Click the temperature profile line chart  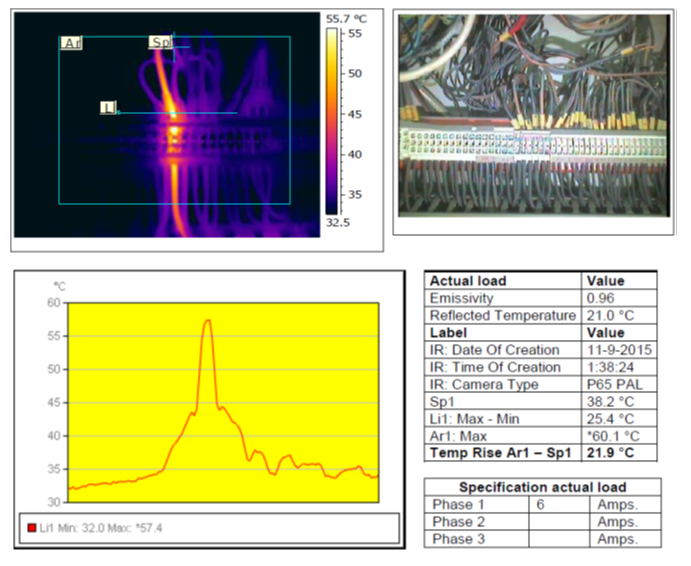(x=223, y=402)
